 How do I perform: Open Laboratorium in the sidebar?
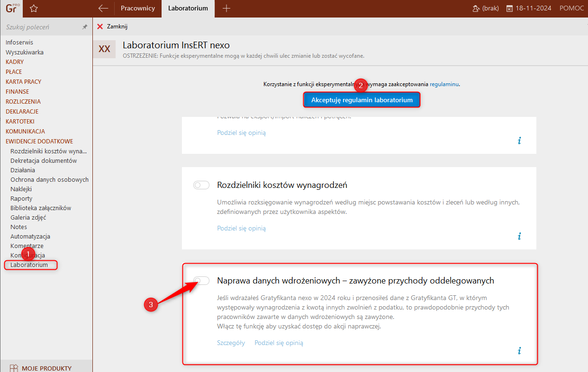click(x=29, y=265)
